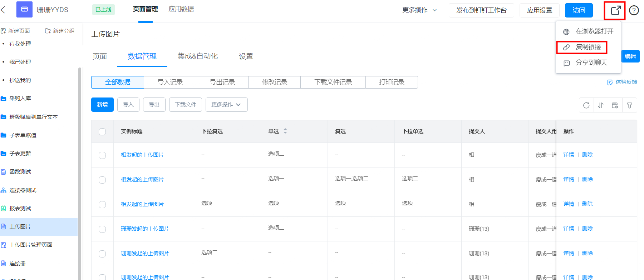Click the link icon beside 复制链接

(566, 47)
